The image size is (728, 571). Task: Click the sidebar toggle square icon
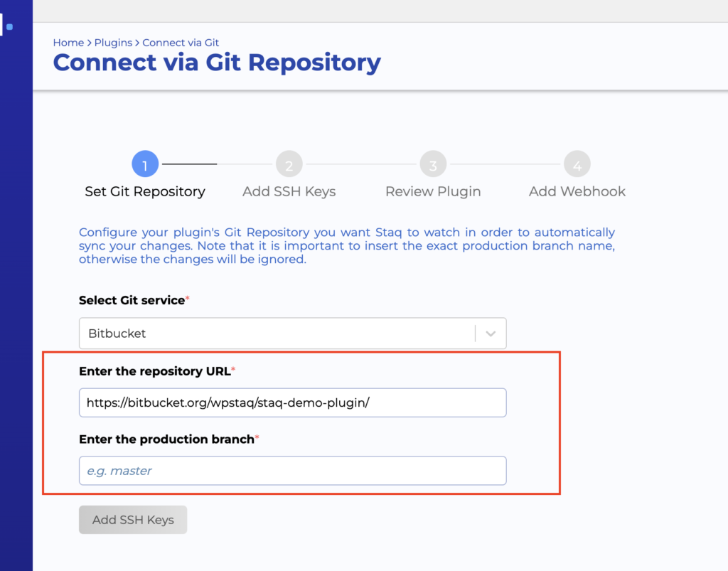[x=9, y=26]
